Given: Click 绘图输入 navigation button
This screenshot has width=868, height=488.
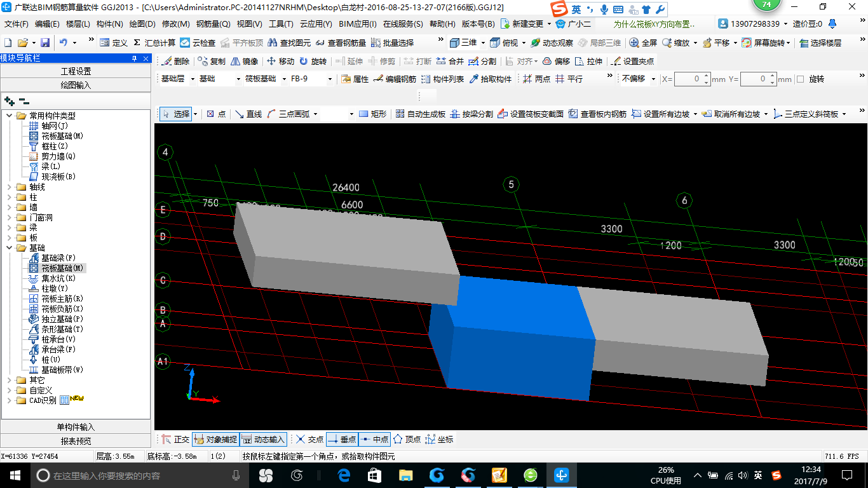Looking at the screenshot, I should tap(76, 85).
